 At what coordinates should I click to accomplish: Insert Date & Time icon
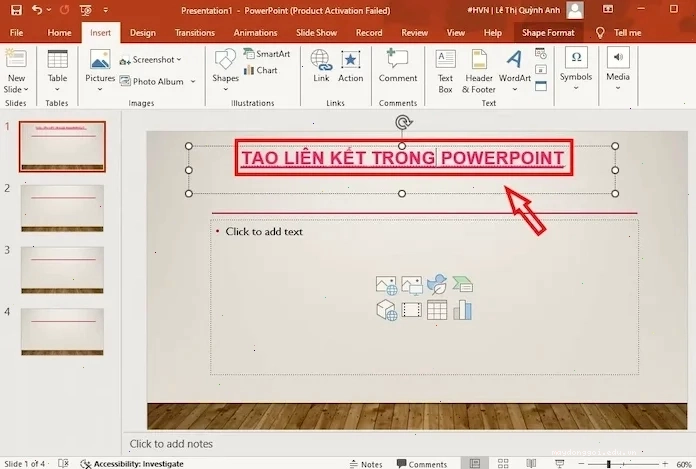pyautogui.click(x=541, y=54)
